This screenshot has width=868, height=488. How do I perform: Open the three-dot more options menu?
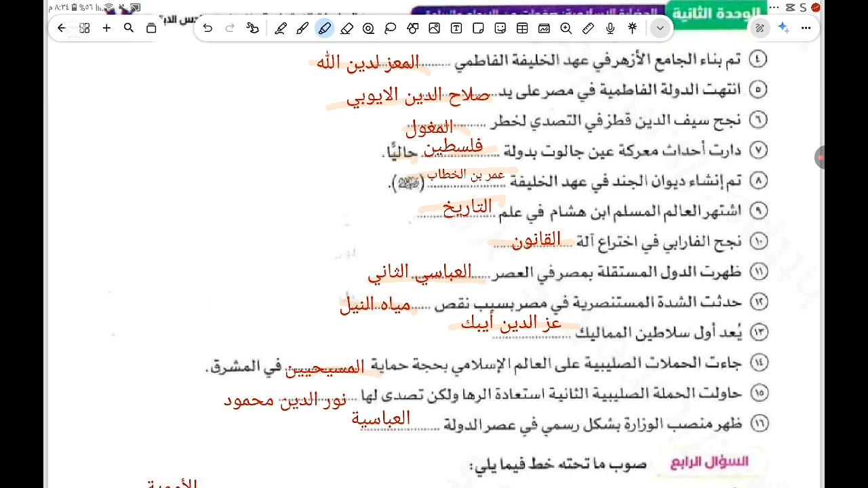[x=806, y=28]
